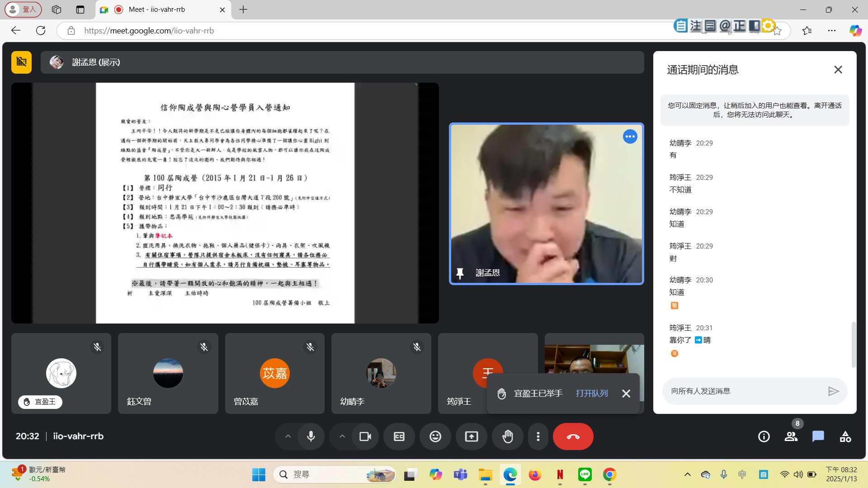Click 打开队列 link in raise-hand notification
Screen dimensions: 868x488
[592, 394]
